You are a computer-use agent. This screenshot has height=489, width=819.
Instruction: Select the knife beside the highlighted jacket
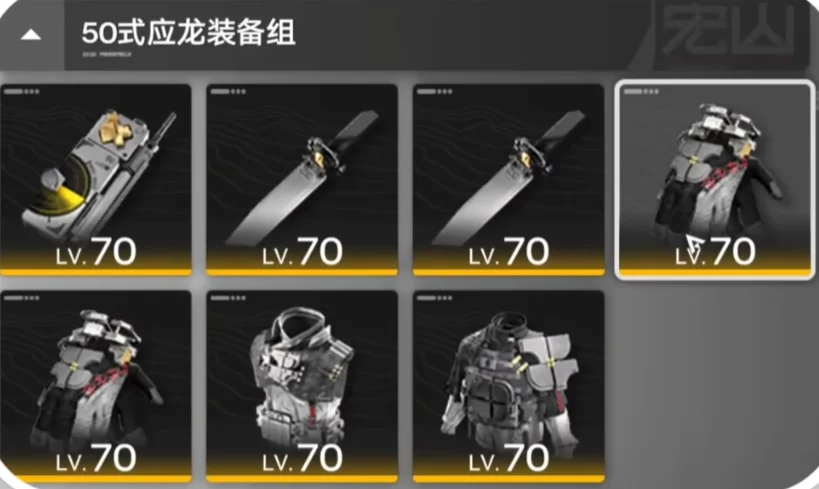point(508,179)
